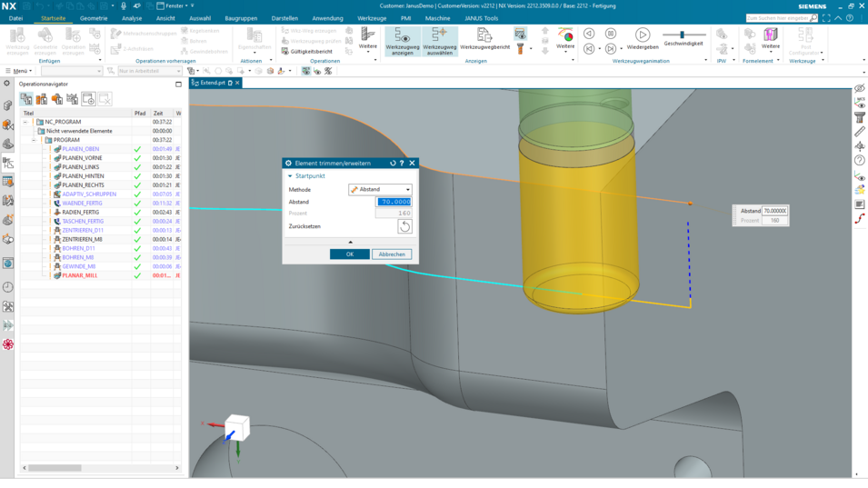Image resolution: width=868 pixels, height=488 pixels.
Task: Collapse the NC_PROGRAM tree node
Action: 25,122
